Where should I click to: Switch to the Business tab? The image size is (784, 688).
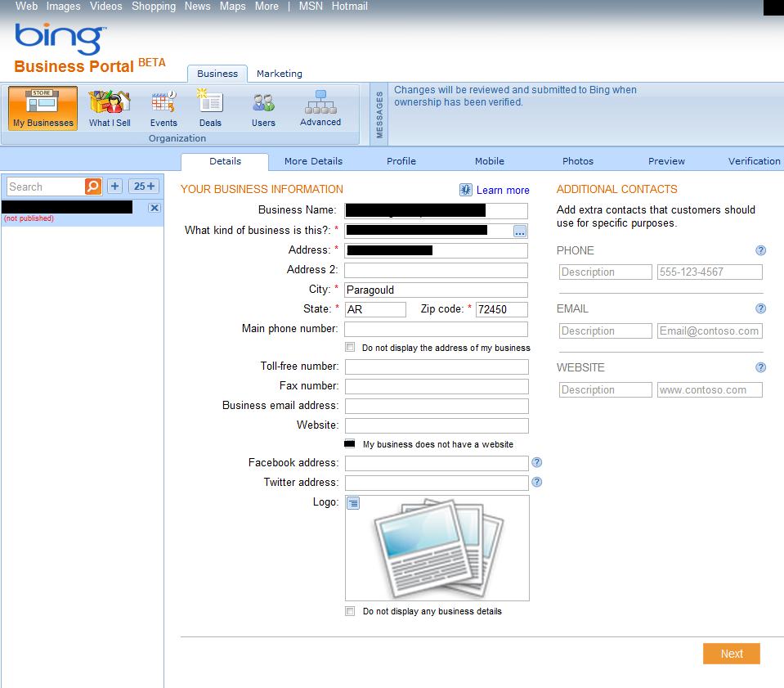tap(217, 74)
